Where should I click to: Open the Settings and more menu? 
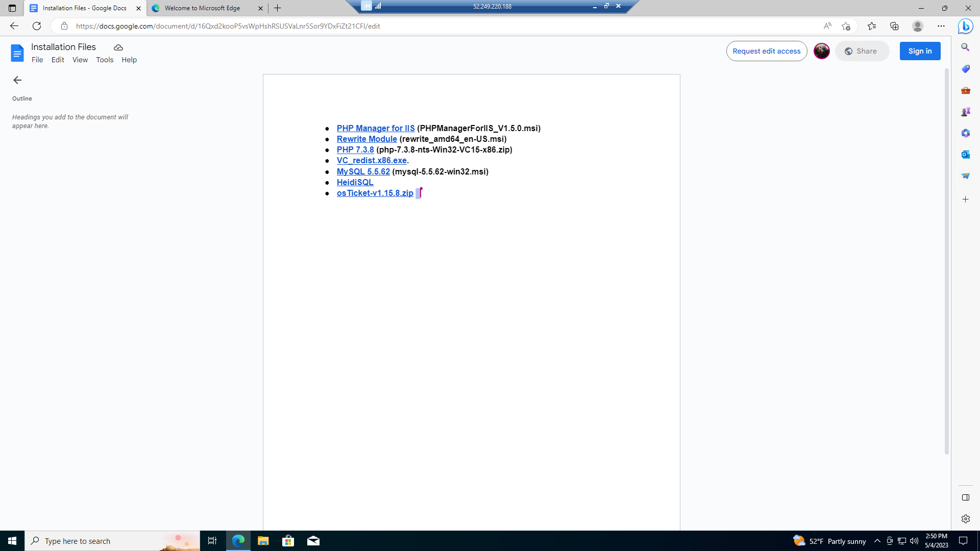point(942,26)
